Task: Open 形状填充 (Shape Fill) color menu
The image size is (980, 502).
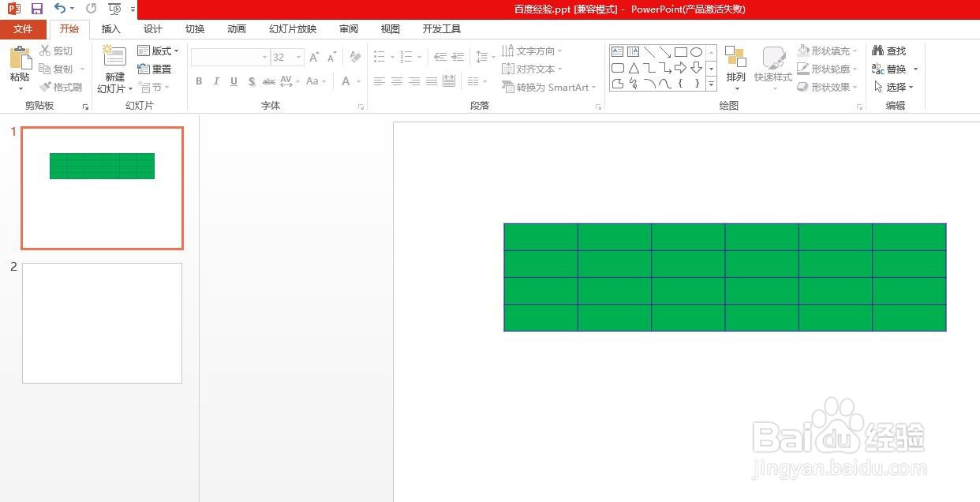Action: pyautogui.click(x=827, y=51)
